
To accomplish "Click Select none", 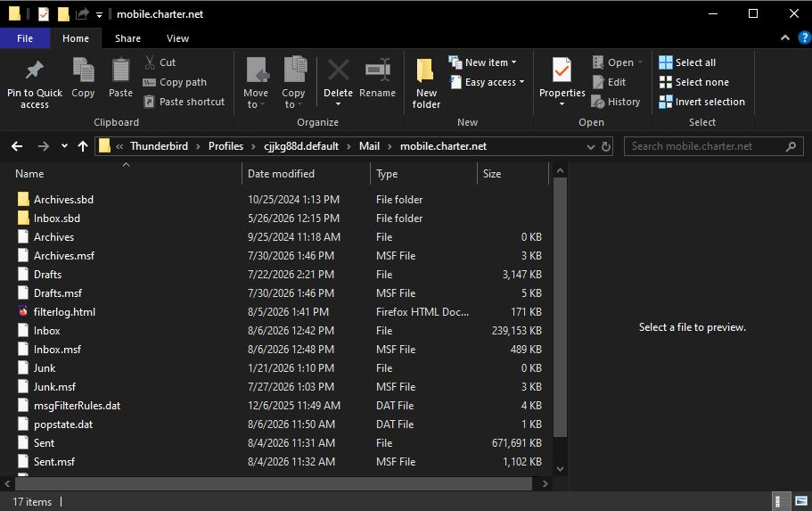I will (x=694, y=82).
